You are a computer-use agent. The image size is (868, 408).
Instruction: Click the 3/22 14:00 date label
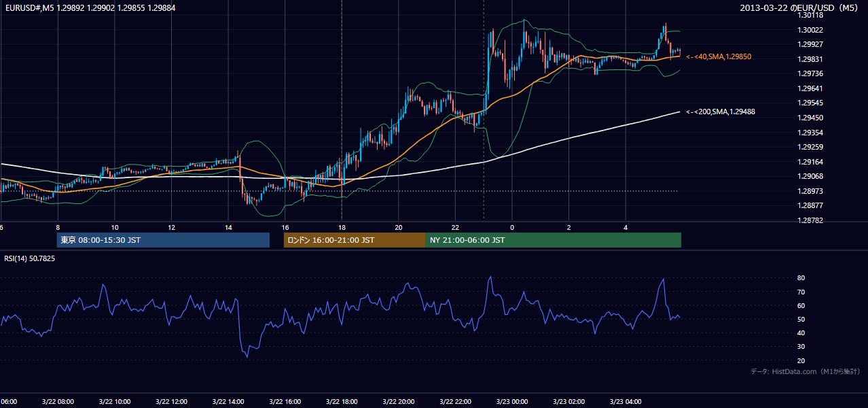click(228, 402)
